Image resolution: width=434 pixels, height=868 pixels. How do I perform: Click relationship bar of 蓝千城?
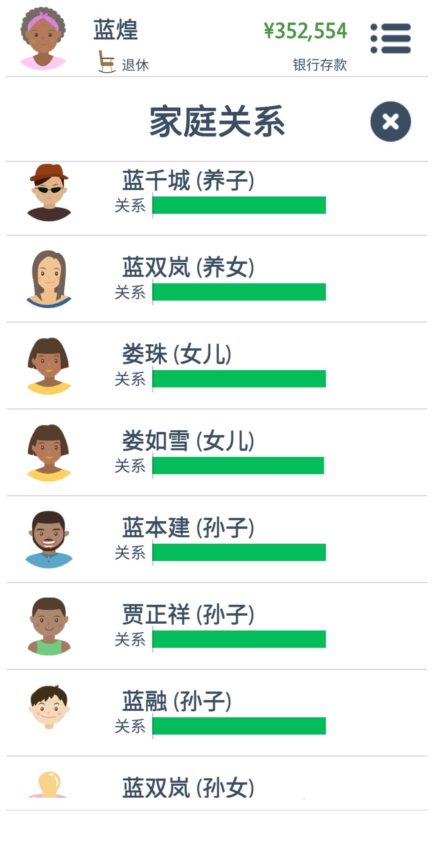tap(239, 205)
